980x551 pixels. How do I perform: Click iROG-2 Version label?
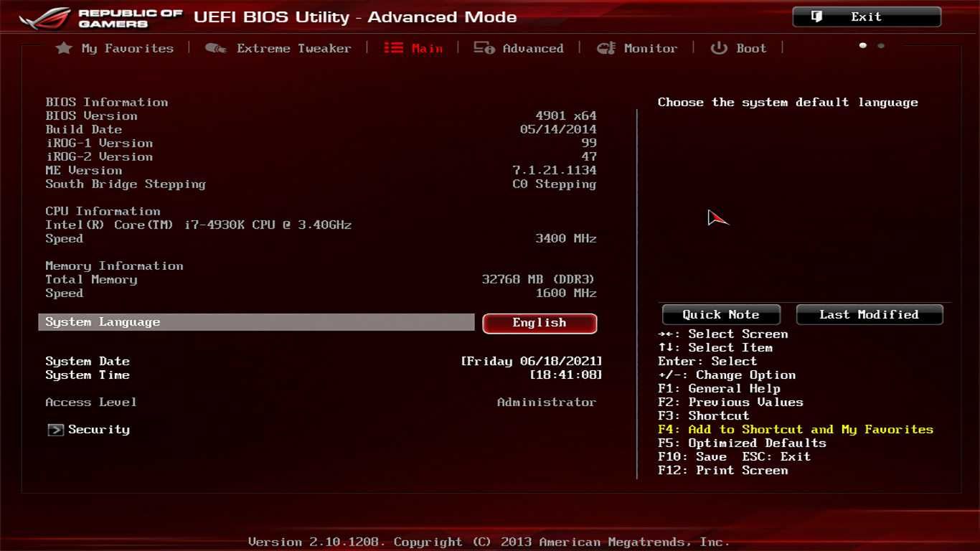(99, 157)
